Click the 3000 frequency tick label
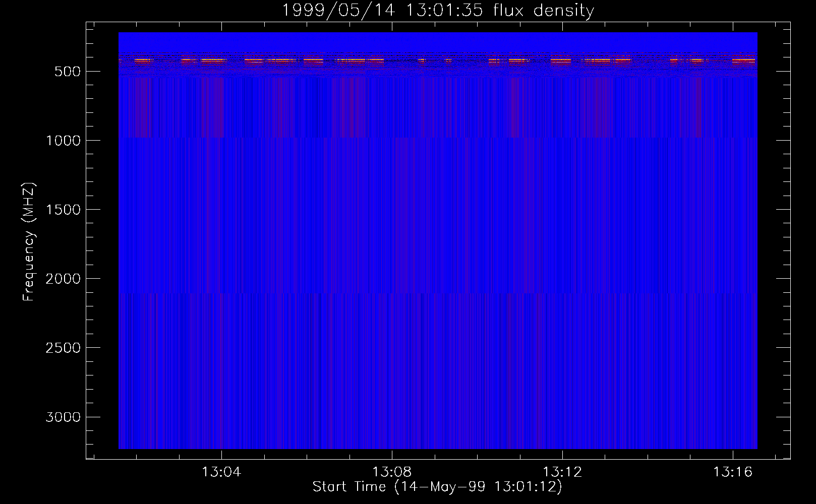This screenshot has height=504, width=816. (63, 417)
